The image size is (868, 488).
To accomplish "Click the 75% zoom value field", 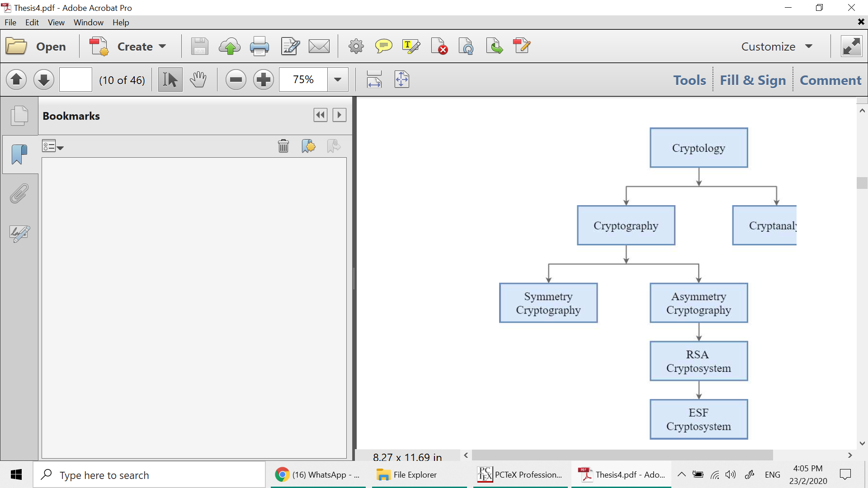I will (x=303, y=80).
